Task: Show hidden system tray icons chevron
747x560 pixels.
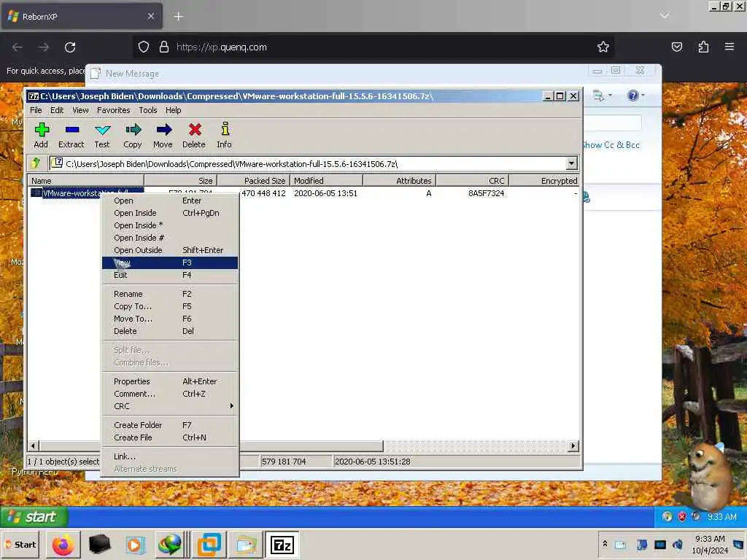Action: click(x=605, y=543)
